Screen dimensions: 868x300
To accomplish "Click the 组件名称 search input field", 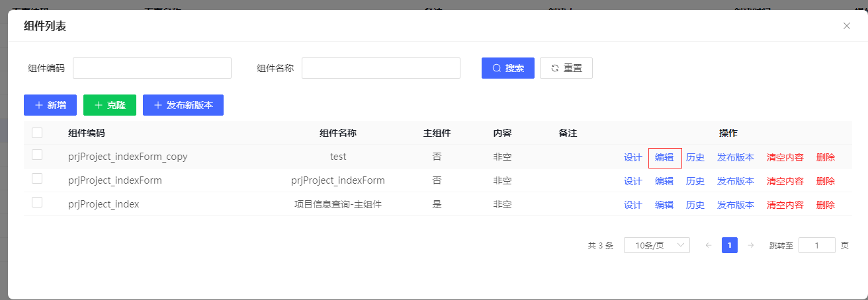I will tap(381, 68).
